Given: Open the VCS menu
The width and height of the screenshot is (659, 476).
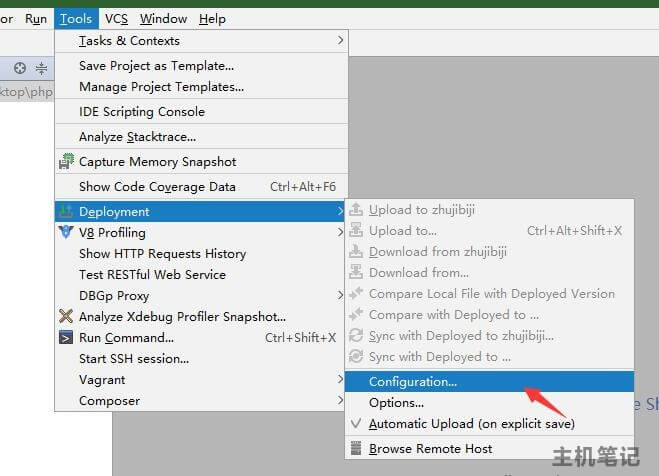Looking at the screenshot, I should pyautogui.click(x=116, y=19).
